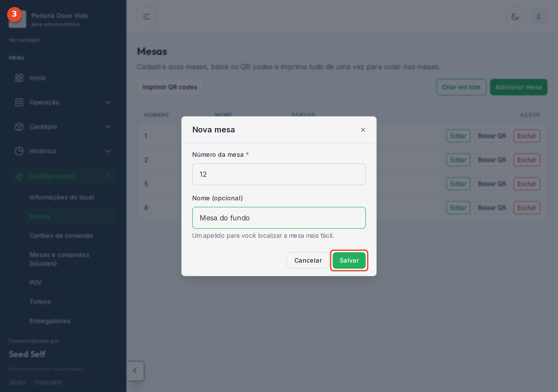Toggle dark mode moon icon
Viewport: 558px width, 392px height.
pyautogui.click(x=515, y=17)
